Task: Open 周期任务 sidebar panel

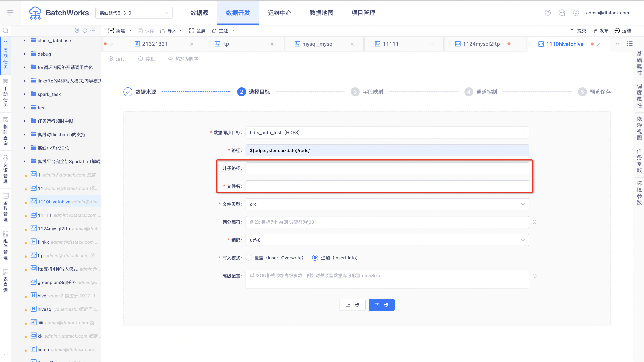Action: [5, 56]
